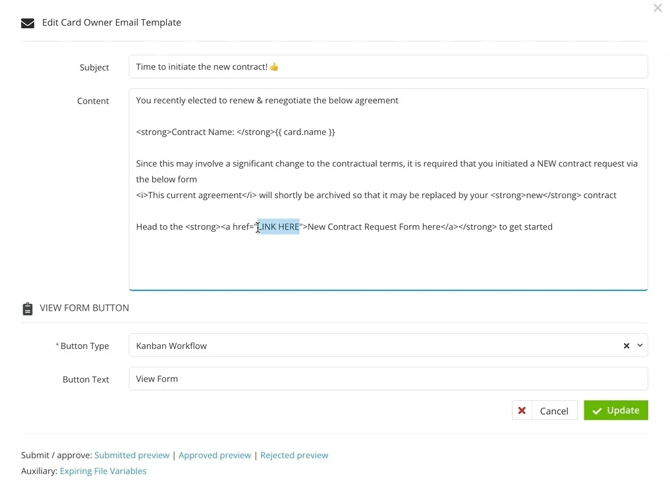Open the Button Type dropdown showing Kanban Workflow
Image resolution: width=670 pixels, height=503 pixels.
(370, 346)
